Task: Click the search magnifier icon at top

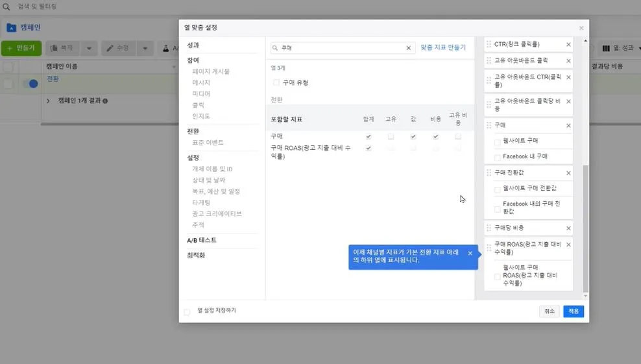Action: [x=6, y=6]
